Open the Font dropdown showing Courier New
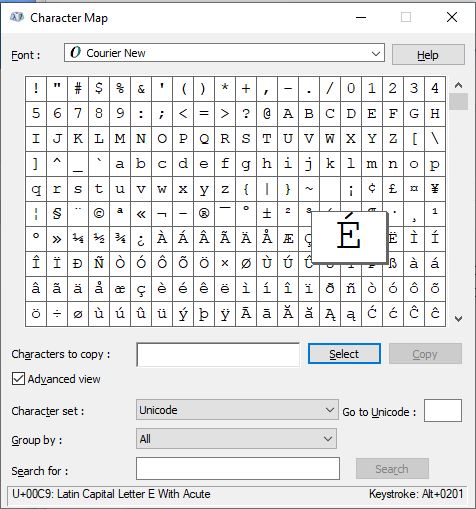This screenshot has height=509, width=476. (x=224, y=53)
